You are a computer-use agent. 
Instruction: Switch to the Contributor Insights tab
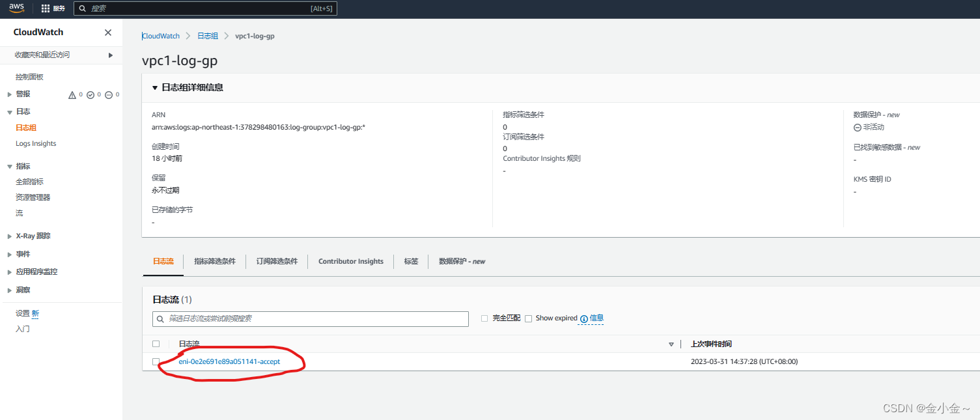(351, 261)
